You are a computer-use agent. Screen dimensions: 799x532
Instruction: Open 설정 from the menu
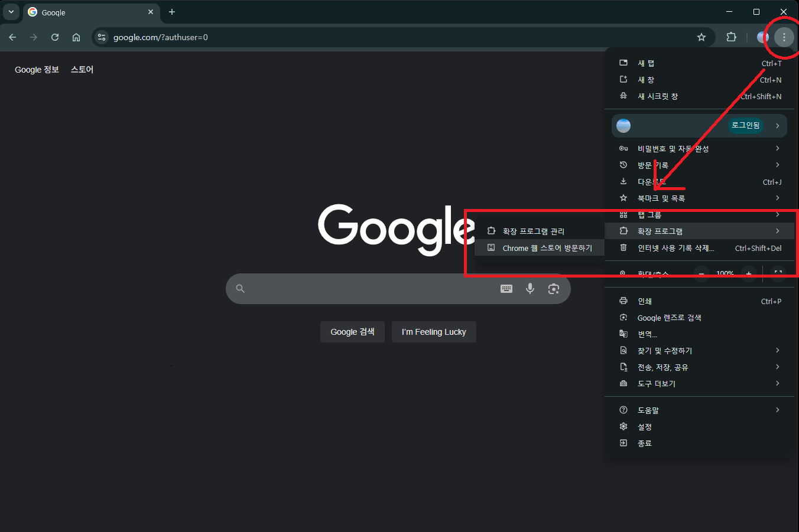pos(700,427)
